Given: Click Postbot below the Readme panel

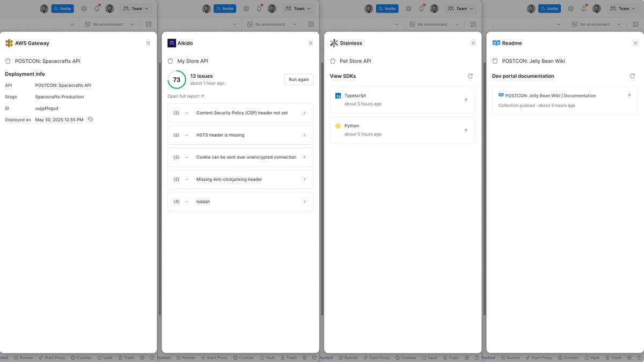Looking at the screenshot, I should point(488,358).
